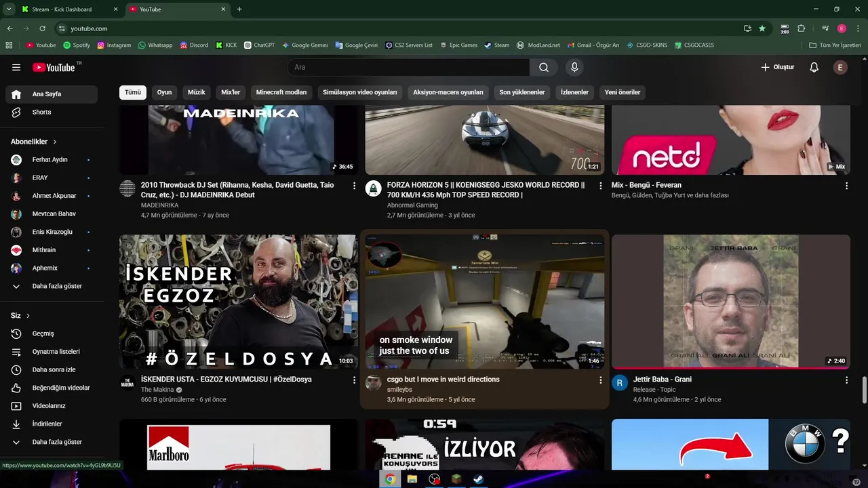Screen dimensions: 868x488
Task: Open the Abnormal Gaming channel avatar
Action: pyautogui.click(x=374, y=188)
